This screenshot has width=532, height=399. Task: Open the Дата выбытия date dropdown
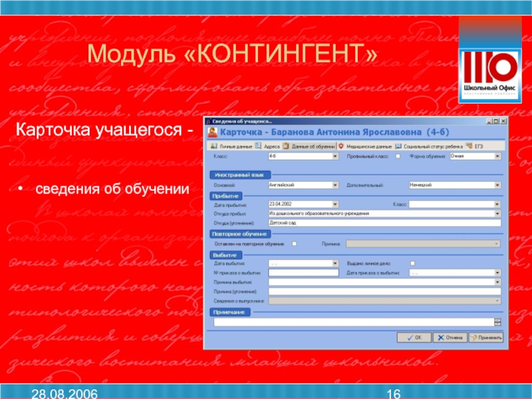[335, 263]
